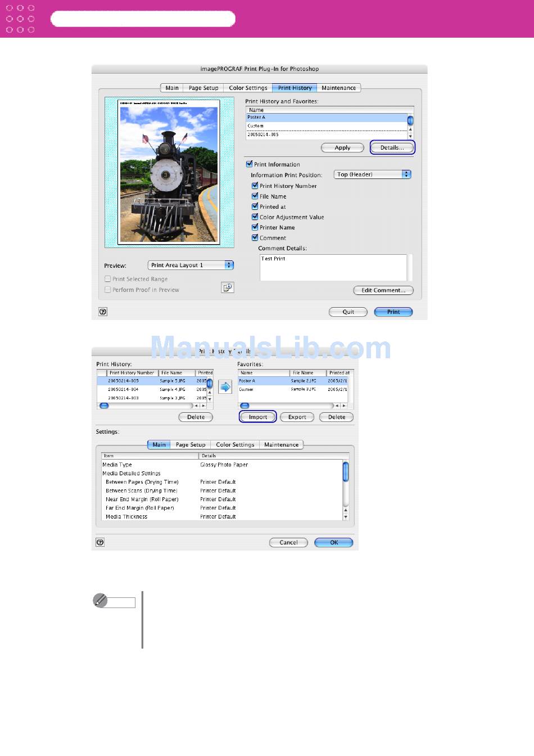The width and height of the screenshot is (534, 756).
Task: Expand the Preview Print Area Layout dropdown
Action: coord(191,265)
